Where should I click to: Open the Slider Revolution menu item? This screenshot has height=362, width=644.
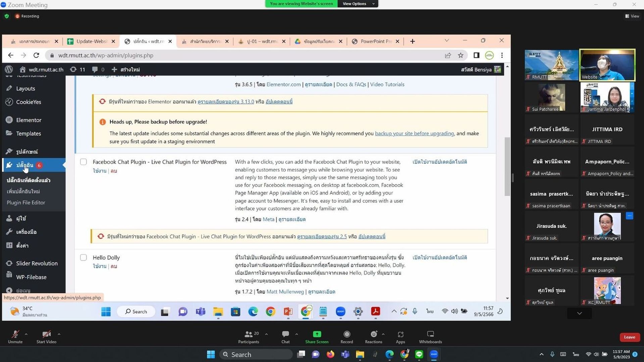coord(37,263)
